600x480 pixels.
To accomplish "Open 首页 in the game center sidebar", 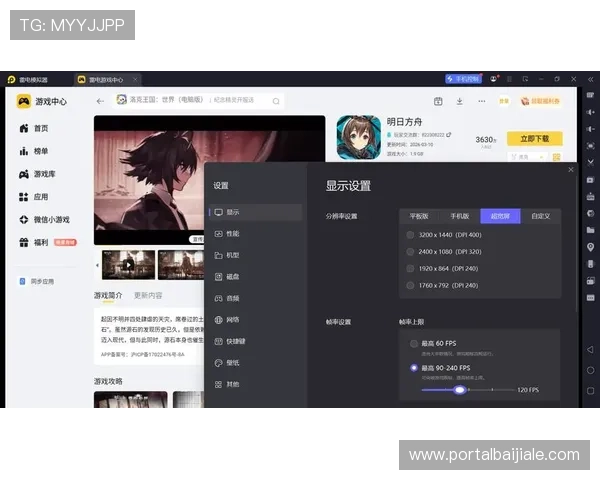I will [34, 128].
